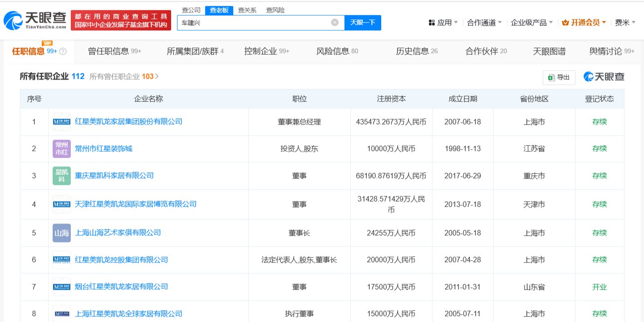
Task: Click the 所有任职企业 112 heading
Action: pos(52,76)
